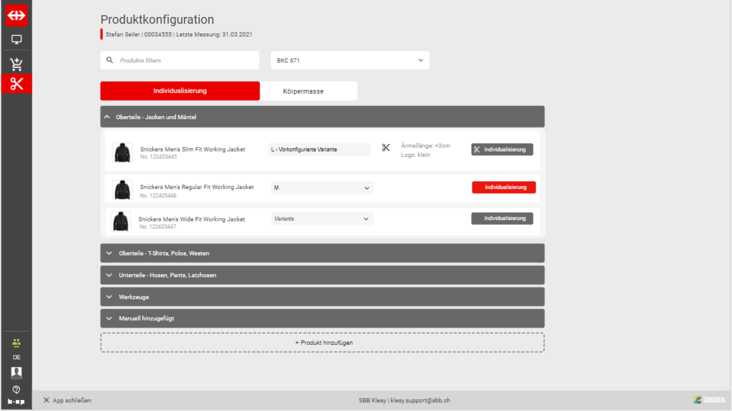Screen dimensions: 732x411
Task: Open the BKC 671 dropdown
Action: (349, 60)
